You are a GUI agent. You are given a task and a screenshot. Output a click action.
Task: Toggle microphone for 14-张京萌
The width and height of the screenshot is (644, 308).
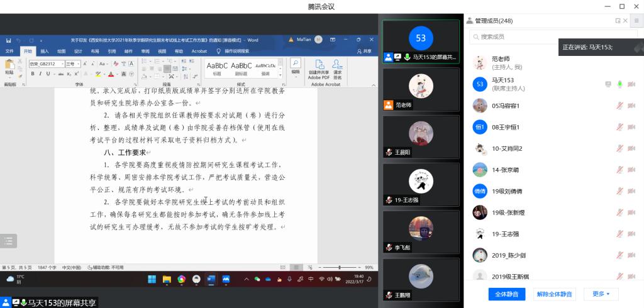click(620, 170)
